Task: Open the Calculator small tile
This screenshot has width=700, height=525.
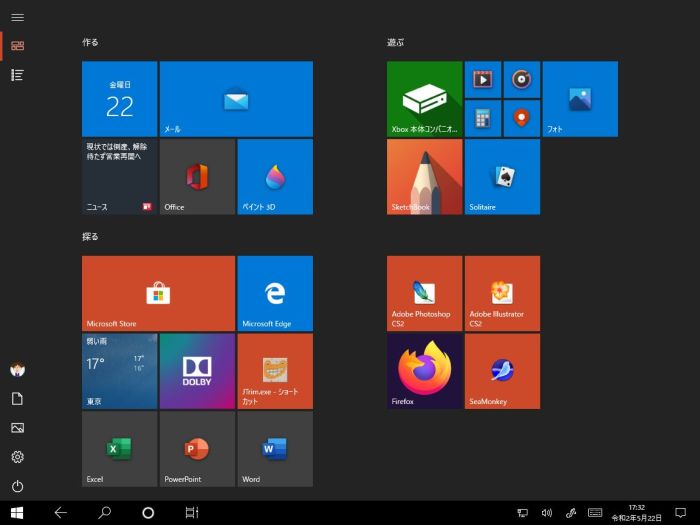Action: [x=482, y=118]
